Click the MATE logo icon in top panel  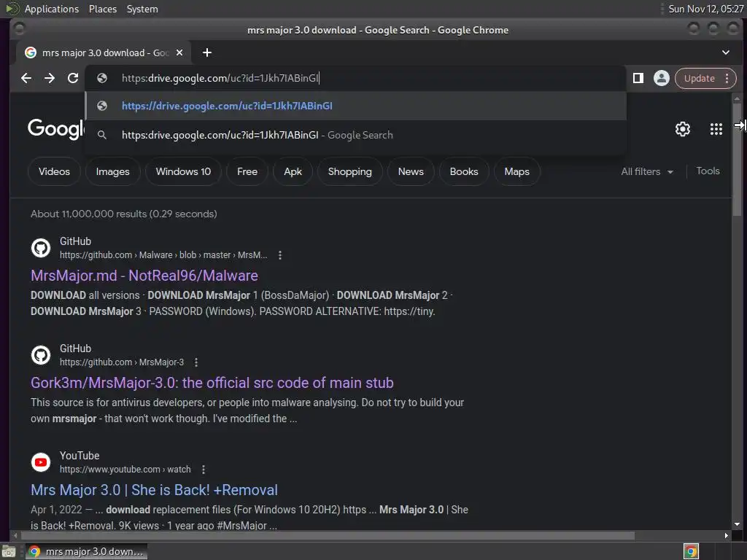coord(12,9)
